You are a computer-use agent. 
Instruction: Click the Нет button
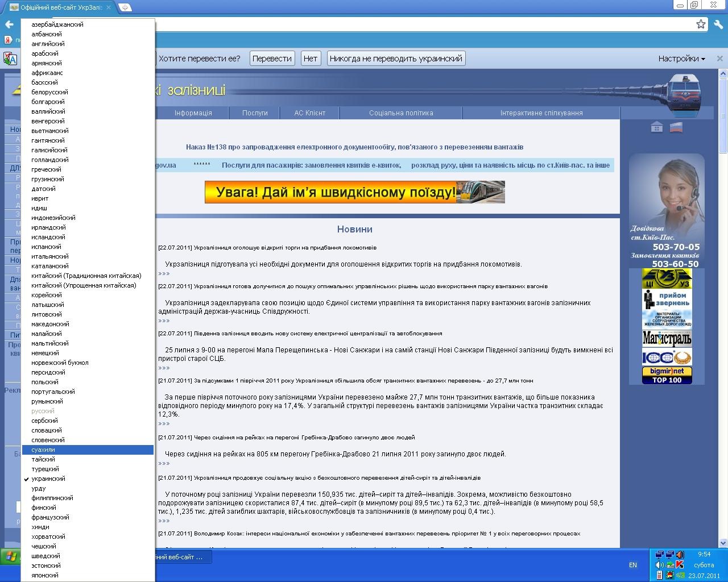pos(311,59)
